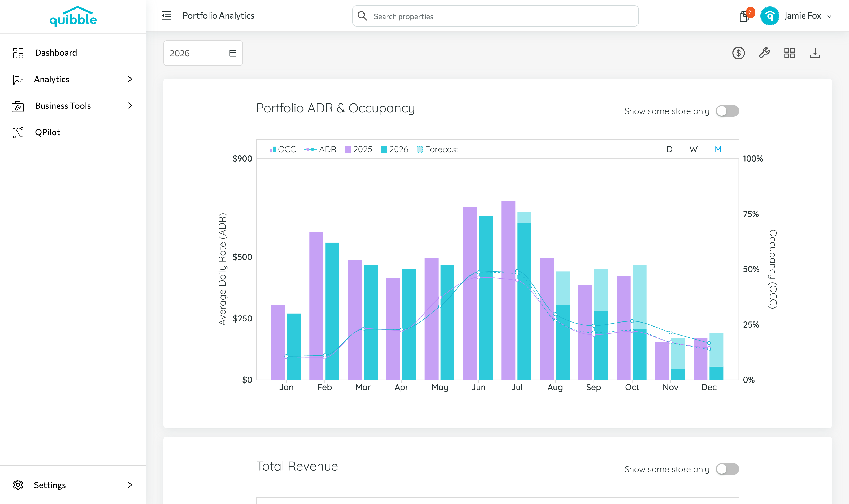This screenshot has height=504, width=849.
Task: Switch chart to Monthly view (M)
Action: [x=718, y=149]
